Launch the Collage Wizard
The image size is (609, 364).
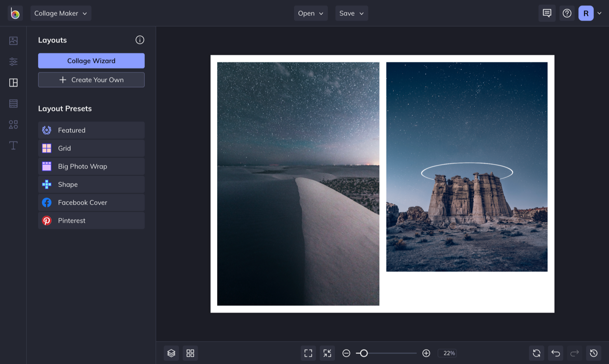click(x=91, y=60)
